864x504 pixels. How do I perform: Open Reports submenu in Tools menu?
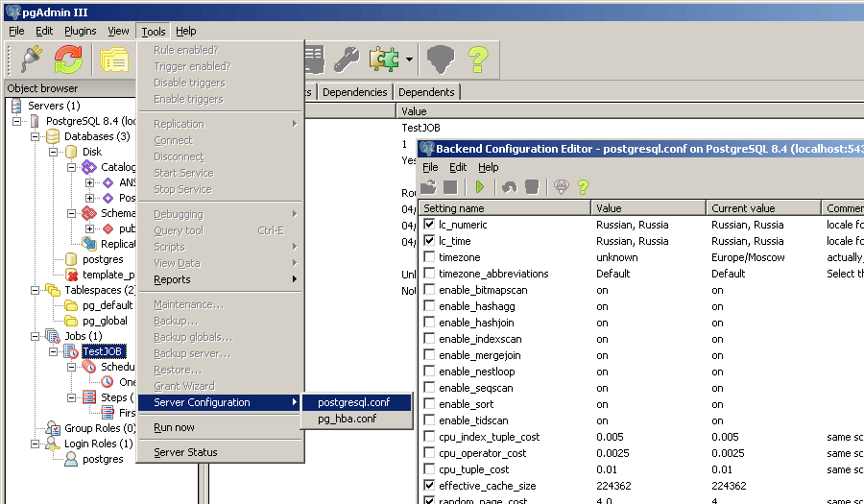220,279
